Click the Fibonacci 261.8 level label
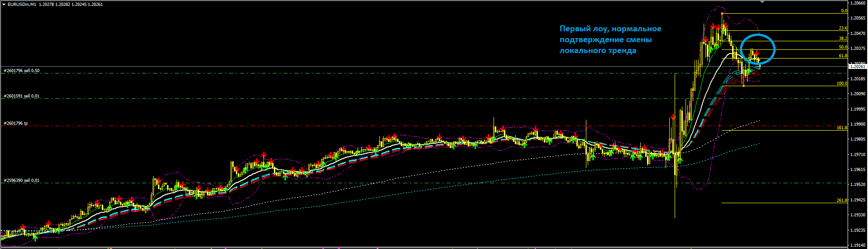This screenshot has width=868, height=249. tap(842, 200)
